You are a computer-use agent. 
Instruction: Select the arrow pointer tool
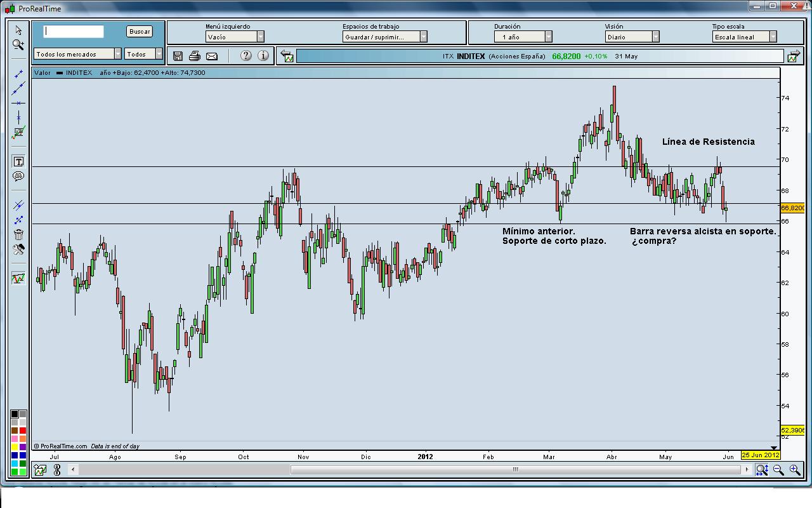[18, 30]
